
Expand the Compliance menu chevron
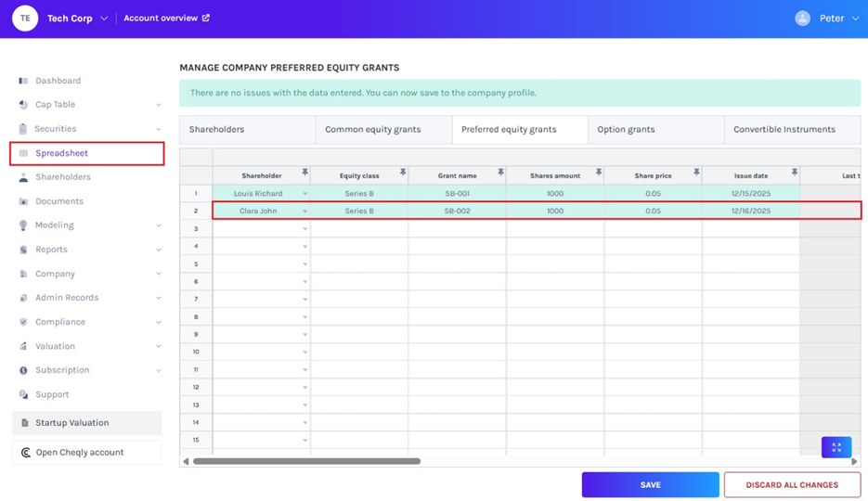tap(159, 322)
